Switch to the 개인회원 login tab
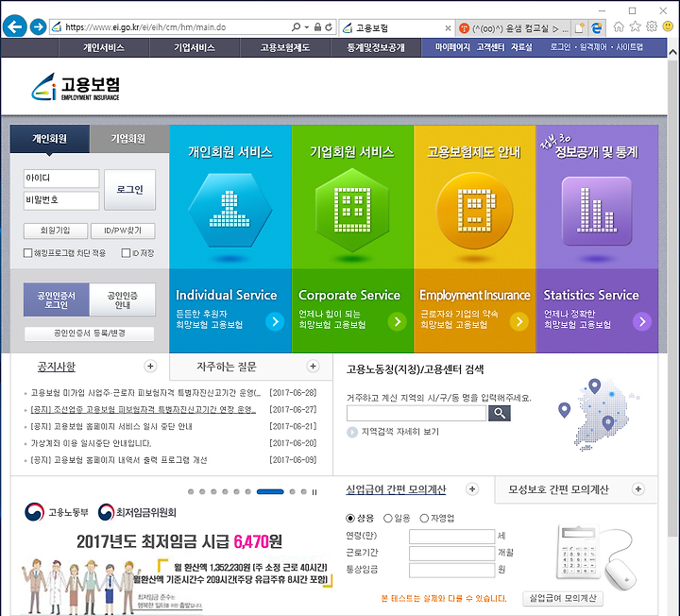This screenshot has width=680, height=616. tap(50, 139)
